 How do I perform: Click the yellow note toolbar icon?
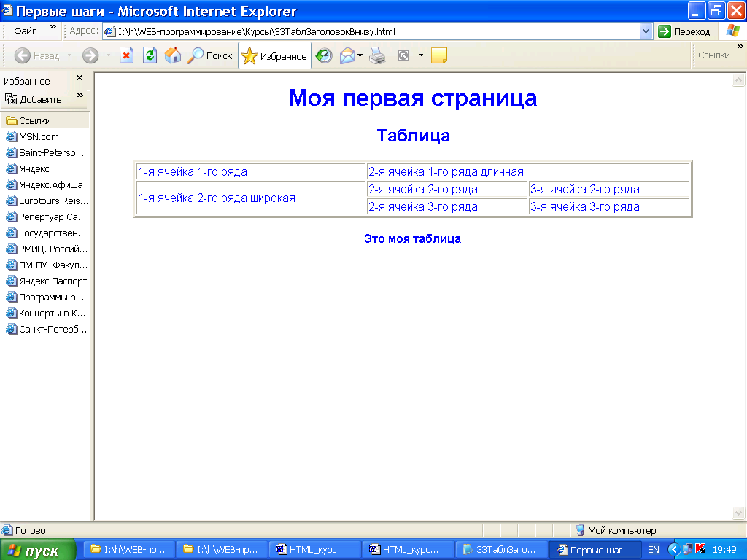[438, 55]
